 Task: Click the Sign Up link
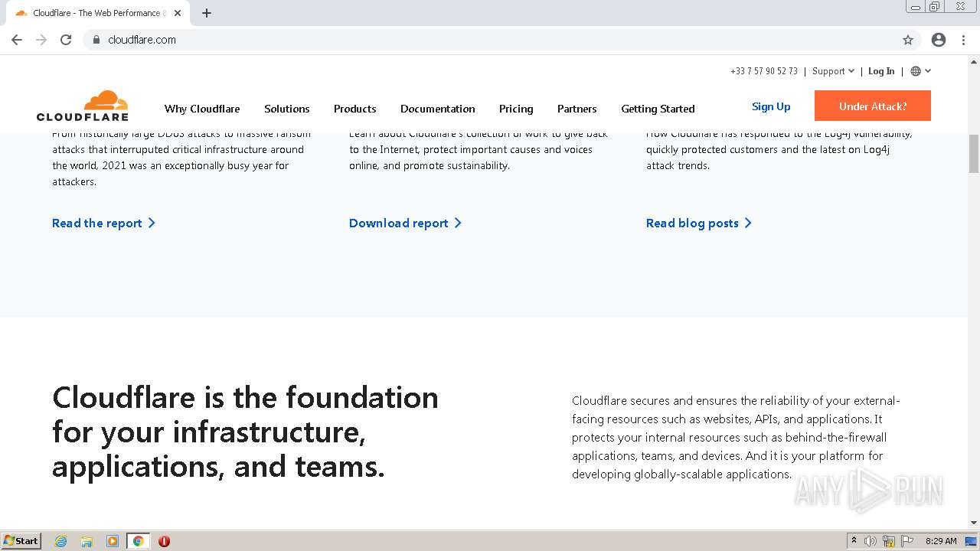(771, 106)
